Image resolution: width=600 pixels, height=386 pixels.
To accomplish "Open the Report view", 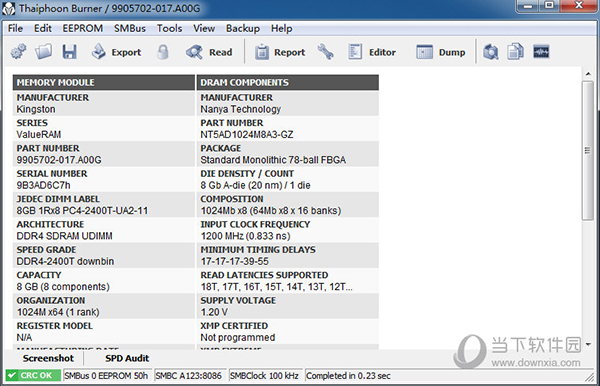I will coord(280,52).
